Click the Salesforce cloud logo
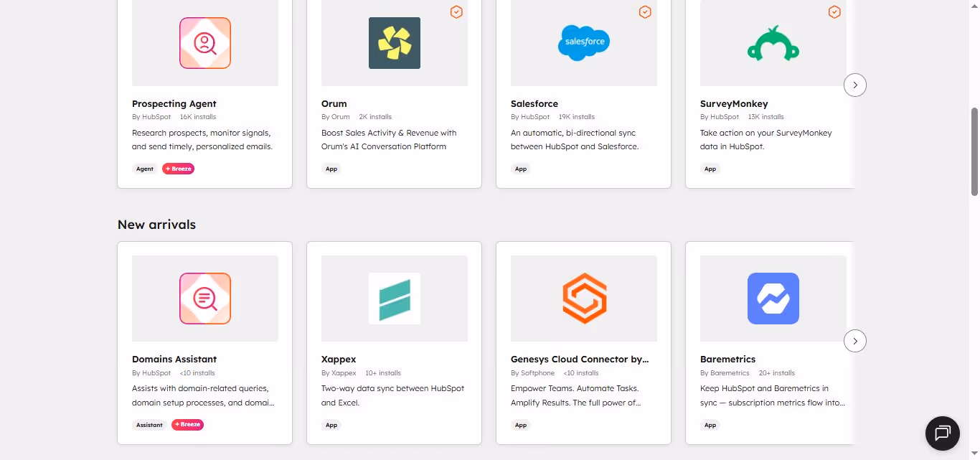Viewport: 980px width, 460px height. click(x=584, y=42)
